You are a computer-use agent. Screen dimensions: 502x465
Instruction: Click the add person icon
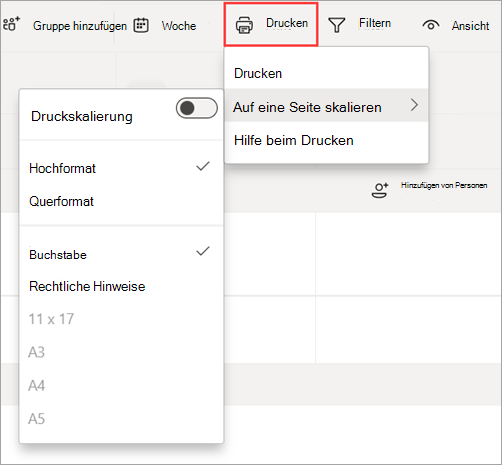tap(380, 190)
